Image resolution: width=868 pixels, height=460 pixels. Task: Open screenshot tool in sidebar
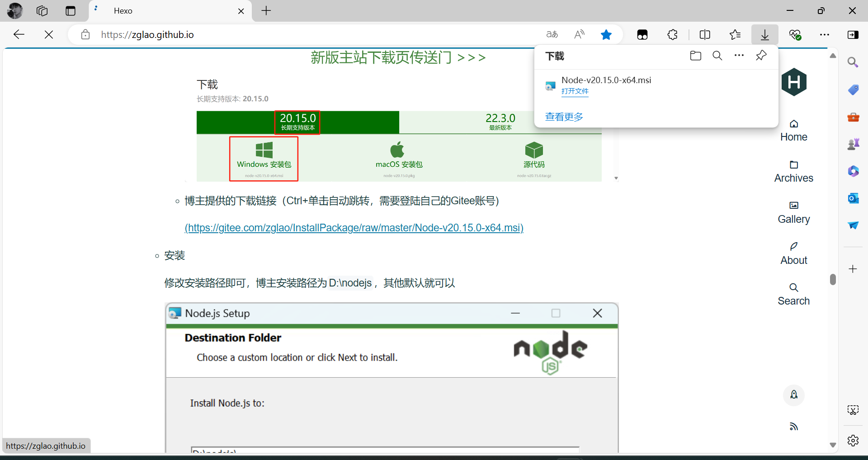tap(853, 410)
